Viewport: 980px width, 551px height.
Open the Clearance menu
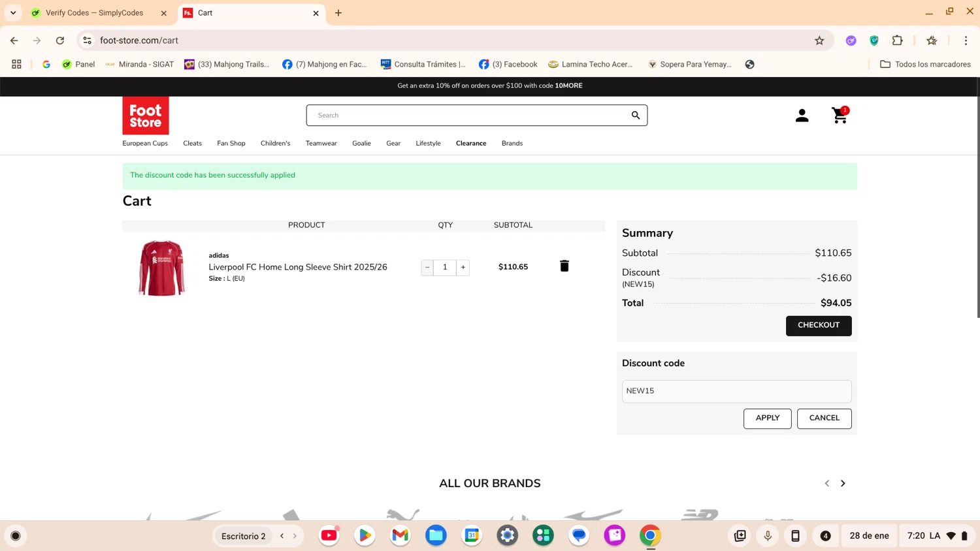471,143
